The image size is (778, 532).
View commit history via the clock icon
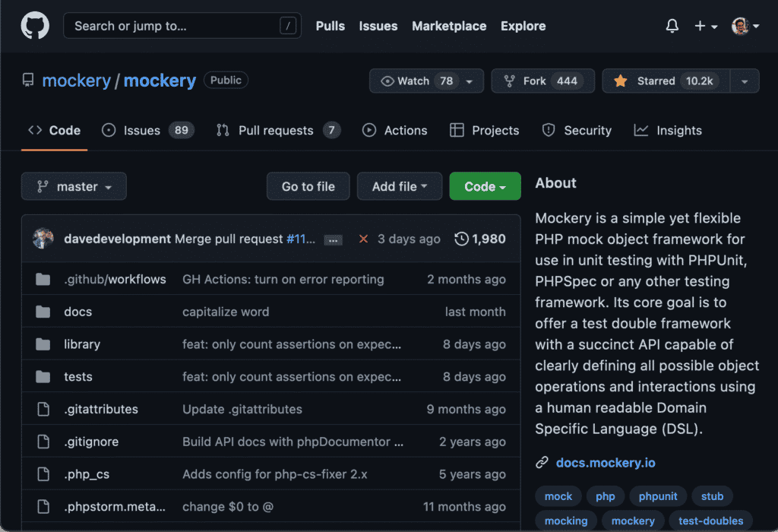(462, 239)
